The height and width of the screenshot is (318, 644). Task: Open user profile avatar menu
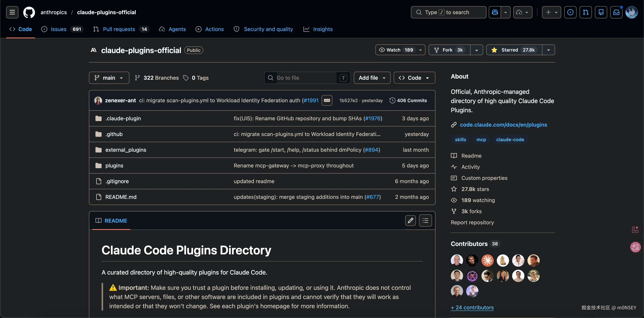(632, 12)
